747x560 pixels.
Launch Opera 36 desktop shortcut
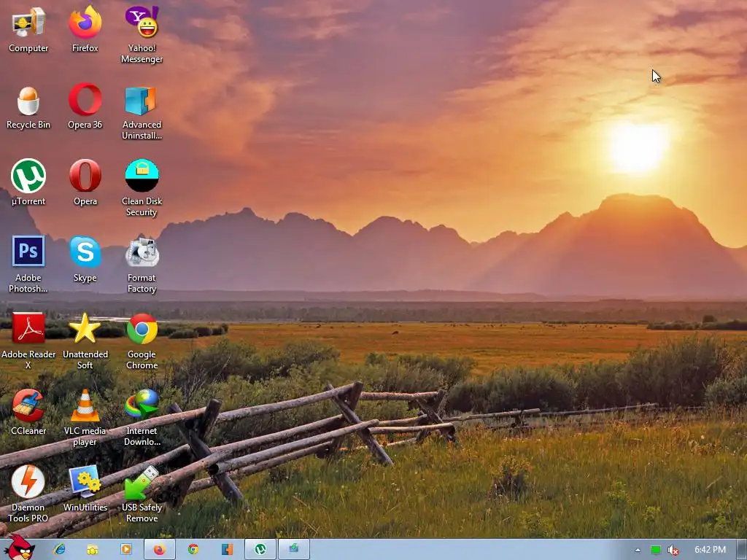coord(85,106)
